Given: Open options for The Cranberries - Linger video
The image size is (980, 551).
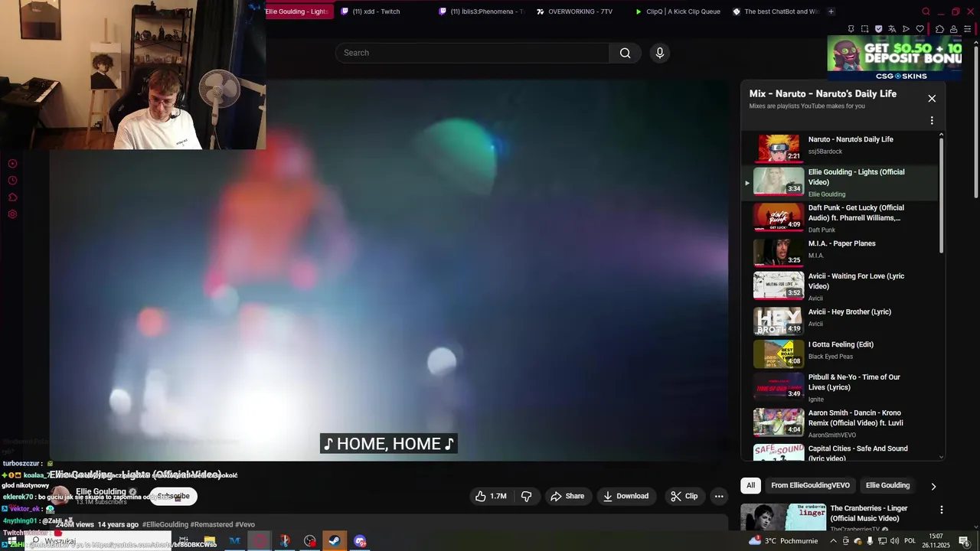Looking at the screenshot, I should tap(942, 510).
